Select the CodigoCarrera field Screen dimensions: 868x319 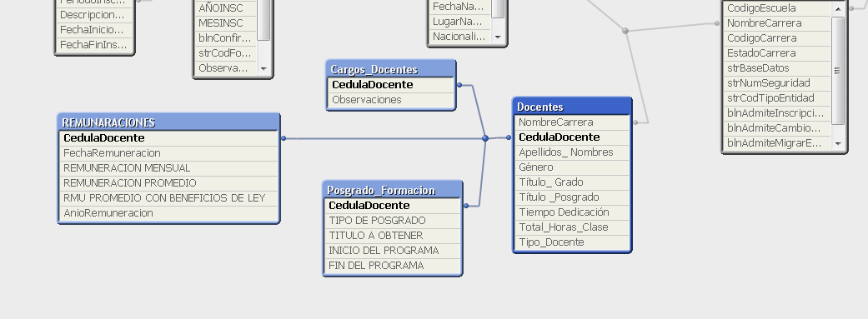[777, 38]
